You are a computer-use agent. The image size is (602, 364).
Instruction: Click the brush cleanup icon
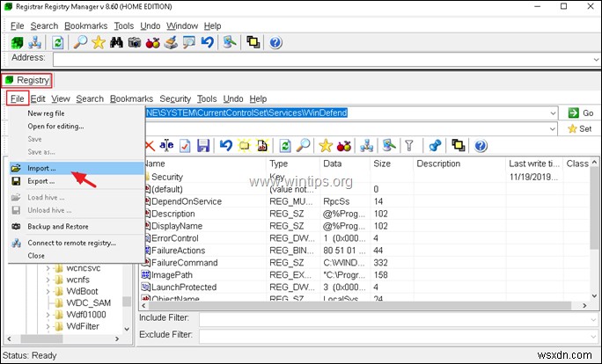(x=171, y=42)
